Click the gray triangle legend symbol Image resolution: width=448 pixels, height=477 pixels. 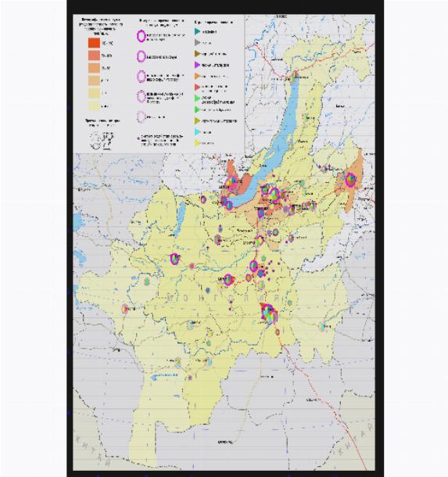197,42
